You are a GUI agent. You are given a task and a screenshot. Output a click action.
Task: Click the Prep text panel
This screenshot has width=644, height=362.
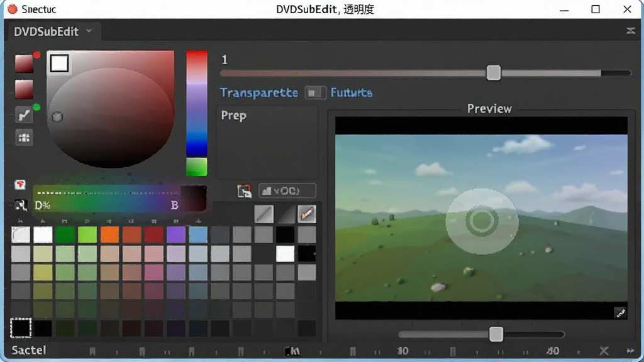point(267,143)
